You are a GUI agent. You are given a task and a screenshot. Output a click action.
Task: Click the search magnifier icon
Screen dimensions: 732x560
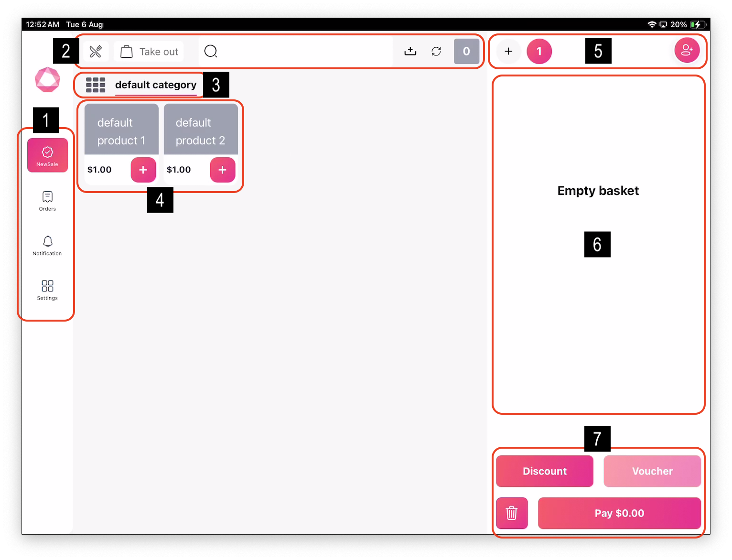(211, 52)
